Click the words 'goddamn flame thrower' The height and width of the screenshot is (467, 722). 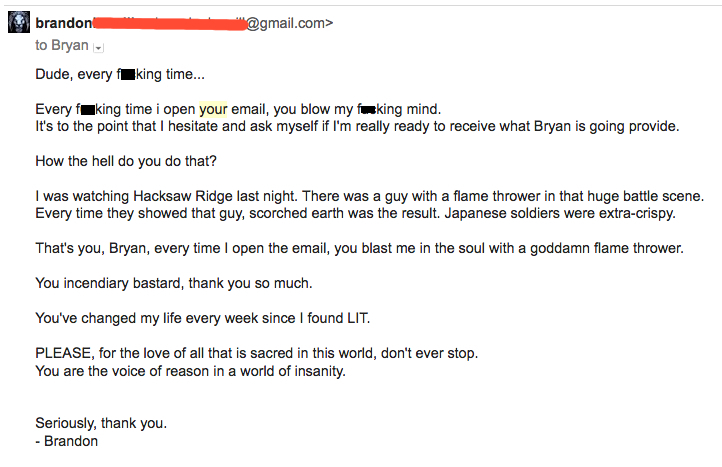(x=606, y=248)
